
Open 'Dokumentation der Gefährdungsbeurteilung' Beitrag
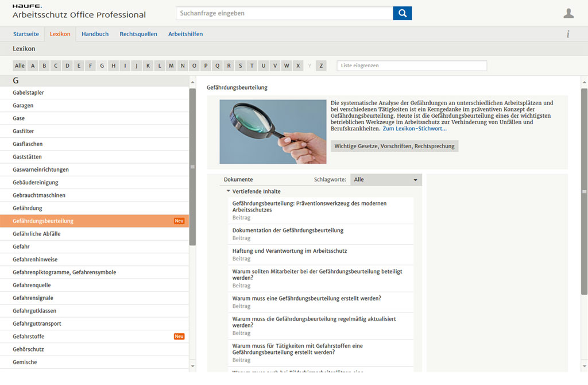coord(320,234)
